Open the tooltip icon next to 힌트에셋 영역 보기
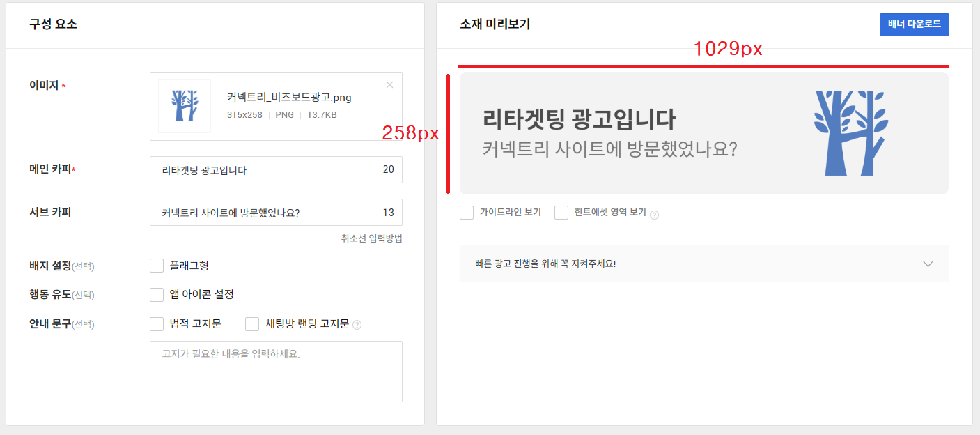The image size is (980, 435). click(653, 213)
